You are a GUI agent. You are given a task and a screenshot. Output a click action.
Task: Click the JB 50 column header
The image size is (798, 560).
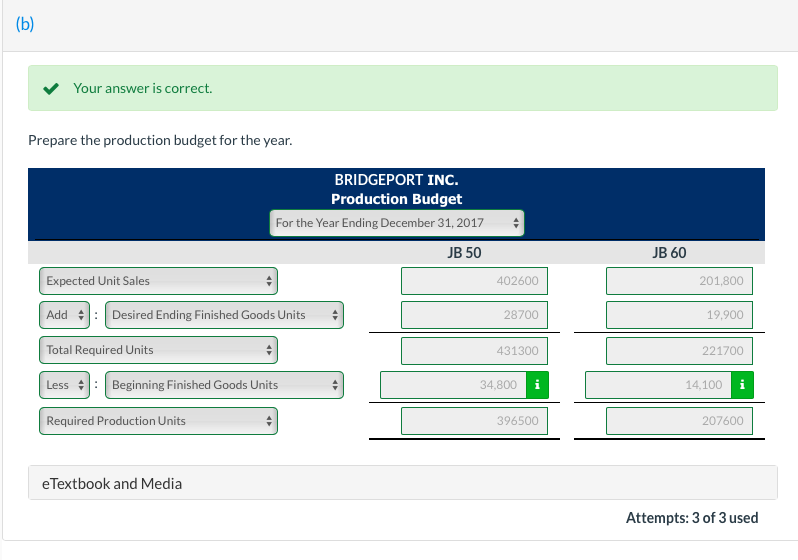(x=464, y=253)
